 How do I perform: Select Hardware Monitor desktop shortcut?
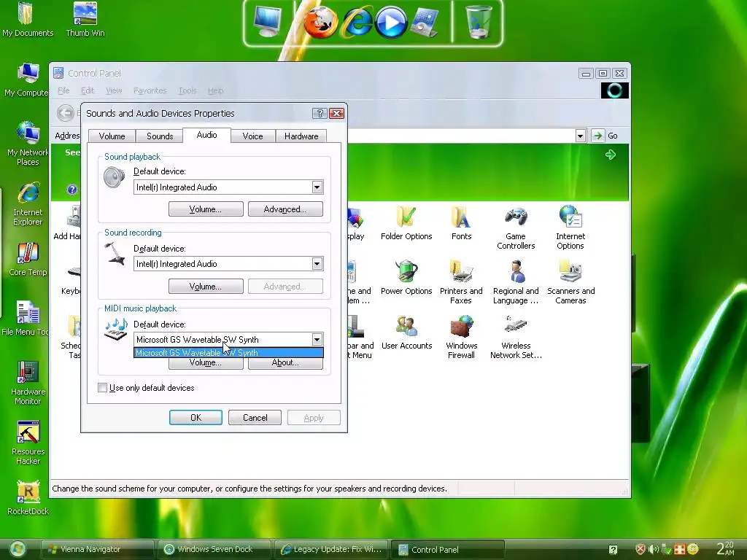click(x=28, y=384)
